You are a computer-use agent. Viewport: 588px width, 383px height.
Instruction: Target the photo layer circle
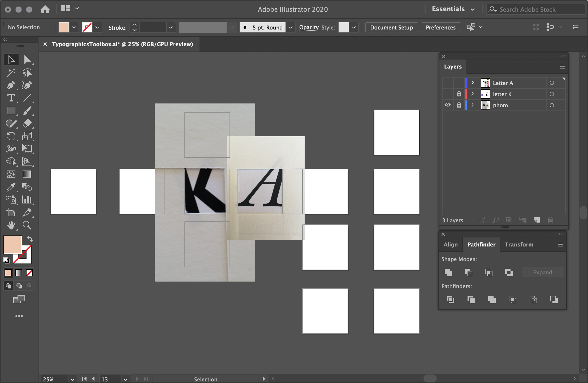point(552,105)
